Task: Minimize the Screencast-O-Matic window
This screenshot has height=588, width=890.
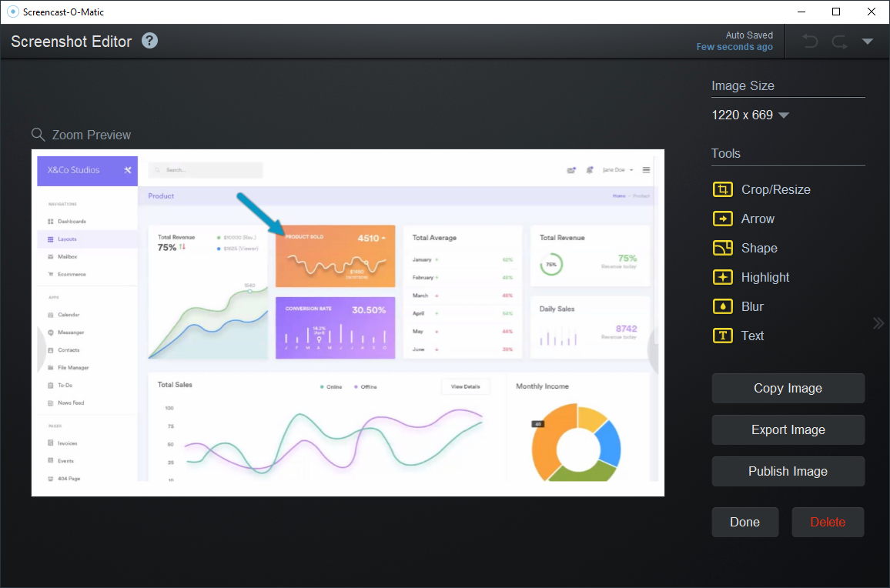Action: 801,12
